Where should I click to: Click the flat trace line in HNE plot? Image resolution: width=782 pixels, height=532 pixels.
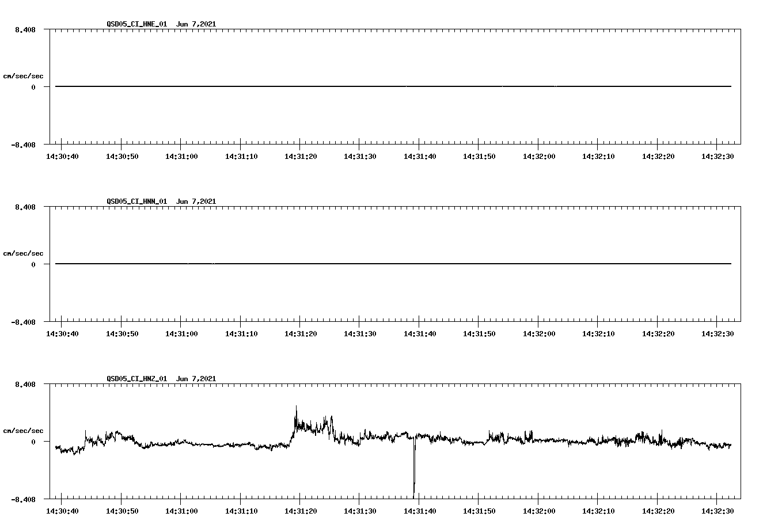(393, 86)
